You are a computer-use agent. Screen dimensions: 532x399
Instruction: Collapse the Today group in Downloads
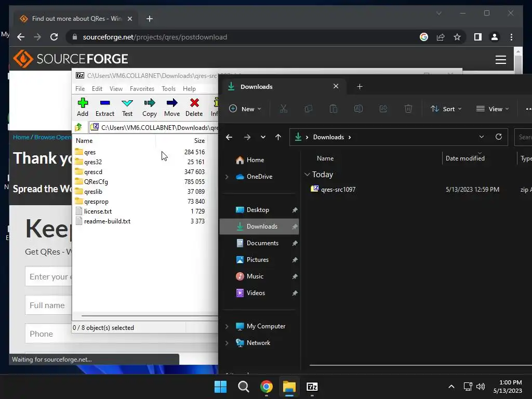tap(307, 175)
